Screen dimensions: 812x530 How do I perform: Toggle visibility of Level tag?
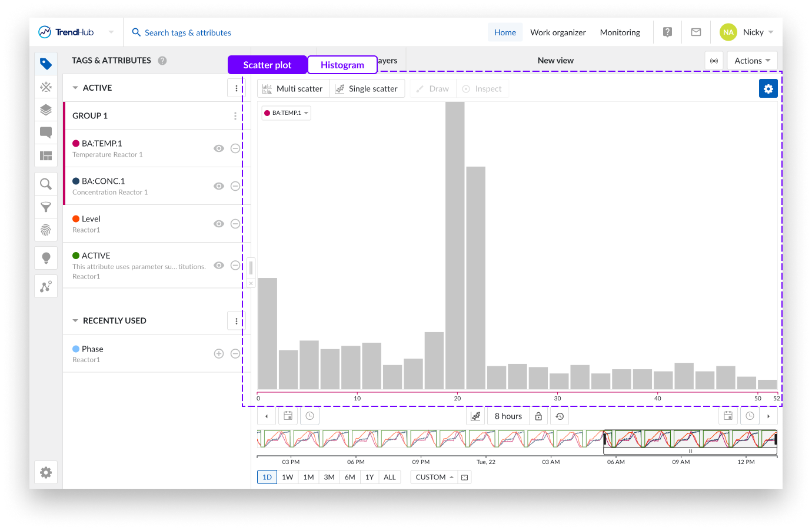point(219,224)
